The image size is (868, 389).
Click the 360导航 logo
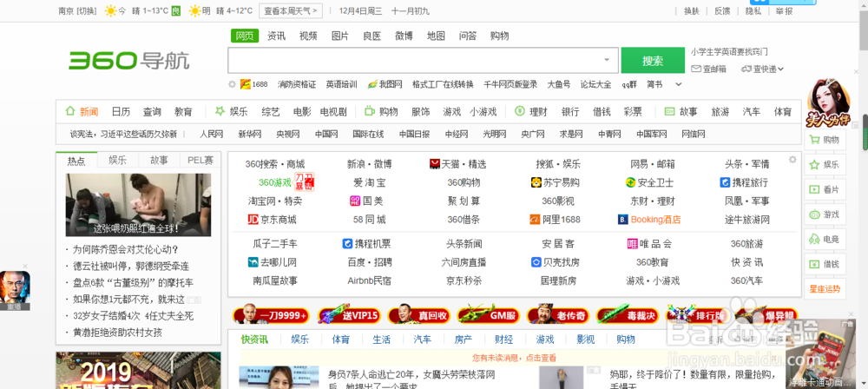[129, 61]
